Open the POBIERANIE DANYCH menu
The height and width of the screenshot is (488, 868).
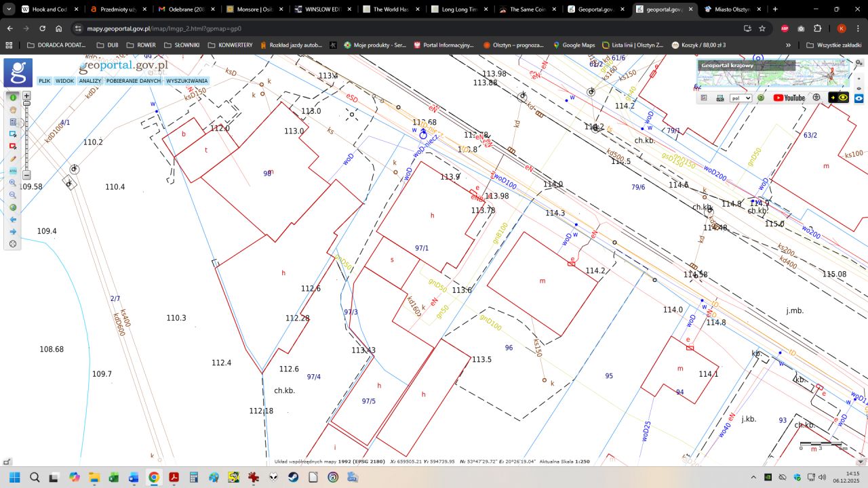click(134, 81)
